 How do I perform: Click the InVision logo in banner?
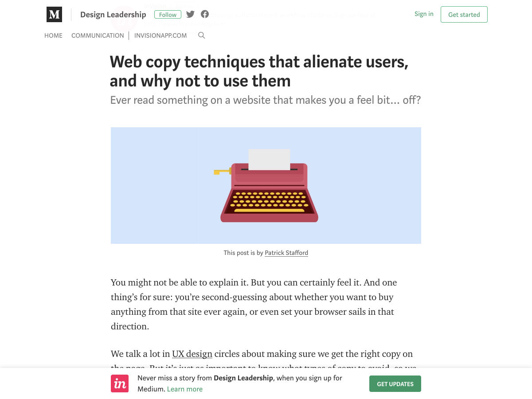click(x=120, y=383)
